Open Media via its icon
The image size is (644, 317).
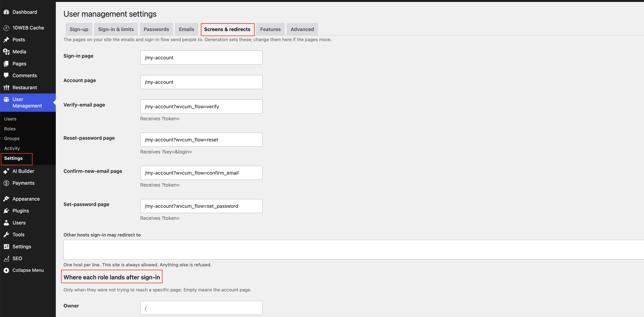(x=6, y=52)
